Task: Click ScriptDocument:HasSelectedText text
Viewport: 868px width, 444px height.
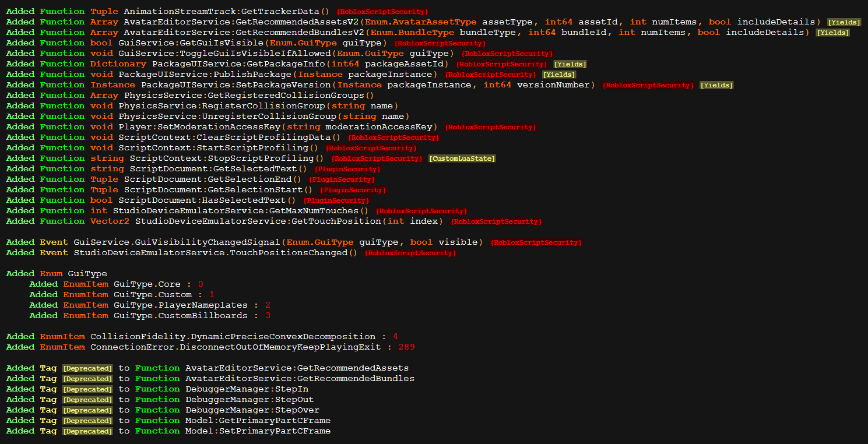Action: 202,200
